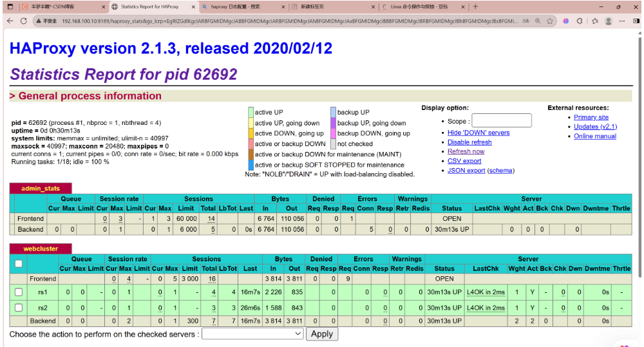
Task: Open the CSV export link
Action: (x=464, y=161)
